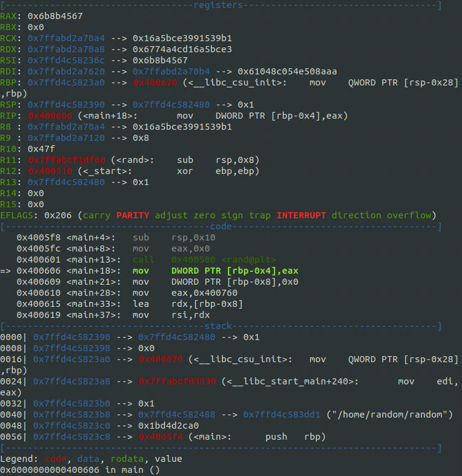The image size is (462, 476).
Task: Select value 0x6774a4cd16a5bce3 of RDX
Action: [x=182, y=49]
